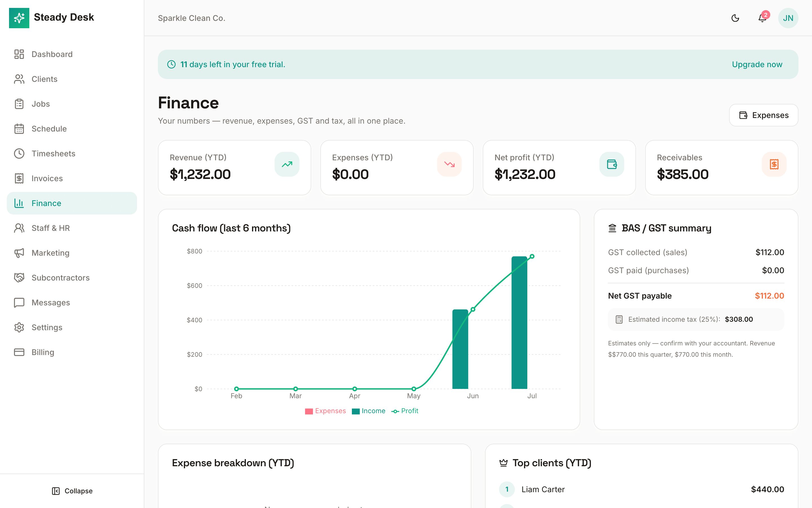
Task: Collapse the sidebar
Action: tap(72, 491)
